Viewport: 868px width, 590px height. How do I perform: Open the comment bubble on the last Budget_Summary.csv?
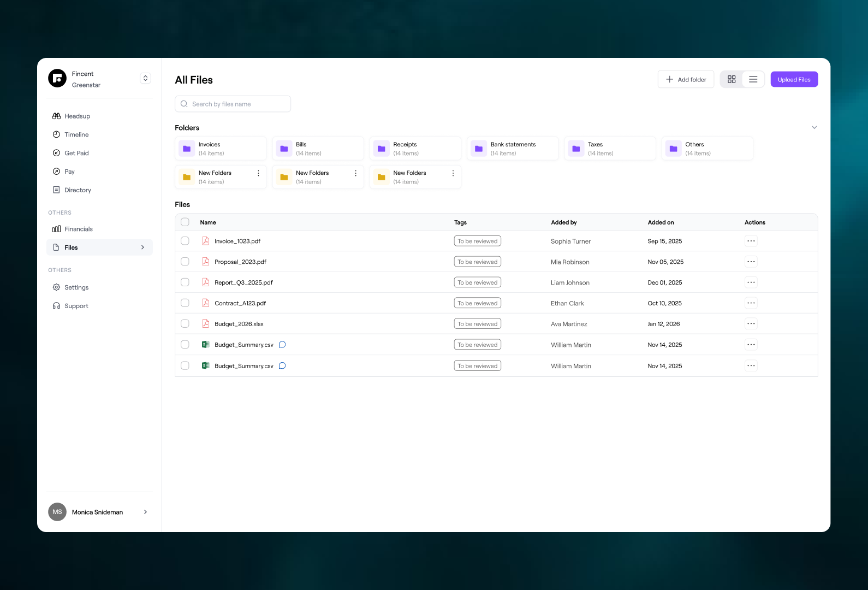pos(282,366)
